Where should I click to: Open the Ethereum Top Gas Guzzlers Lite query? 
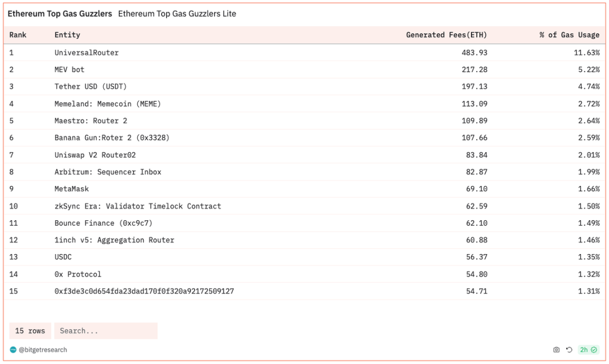point(177,14)
